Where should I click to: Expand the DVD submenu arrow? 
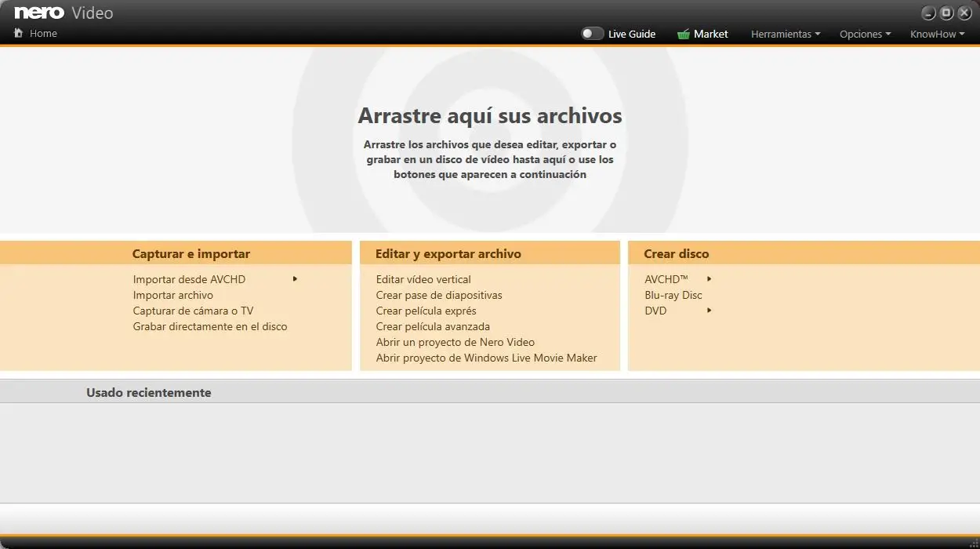point(709,310)
